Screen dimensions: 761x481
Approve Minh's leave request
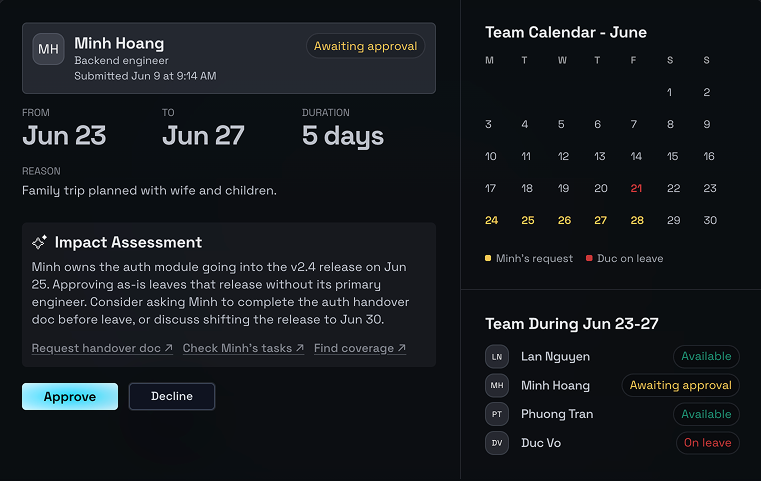[70, 397]
